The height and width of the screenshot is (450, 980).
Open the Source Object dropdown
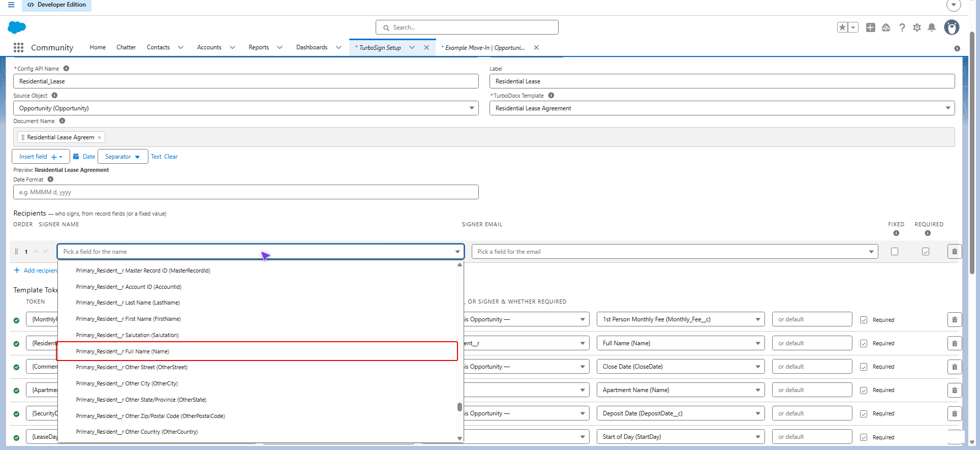246,108
